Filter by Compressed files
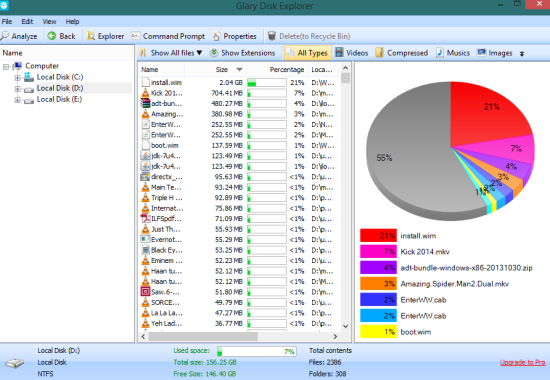 (x=402, y=53)
